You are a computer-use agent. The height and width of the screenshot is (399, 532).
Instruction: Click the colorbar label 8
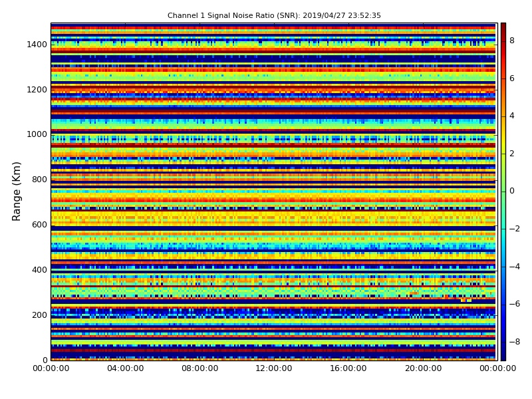512,41
